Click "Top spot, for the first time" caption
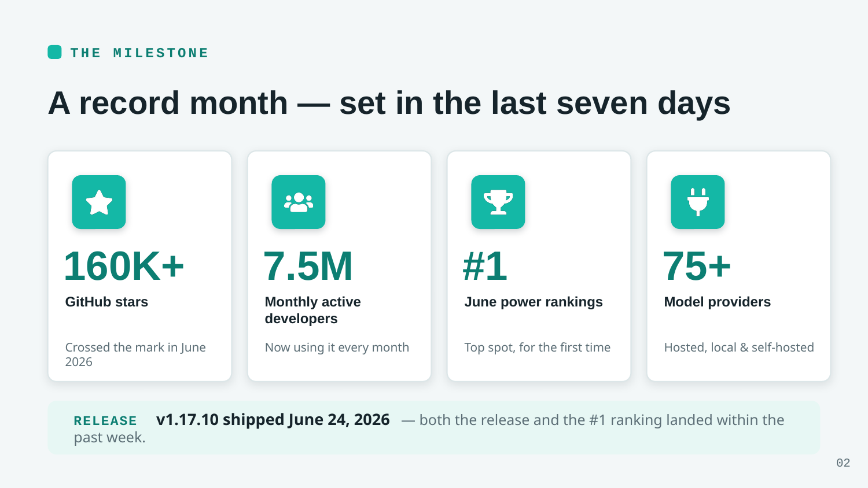Viewport: 868px width, 488px height. [538, 347]
